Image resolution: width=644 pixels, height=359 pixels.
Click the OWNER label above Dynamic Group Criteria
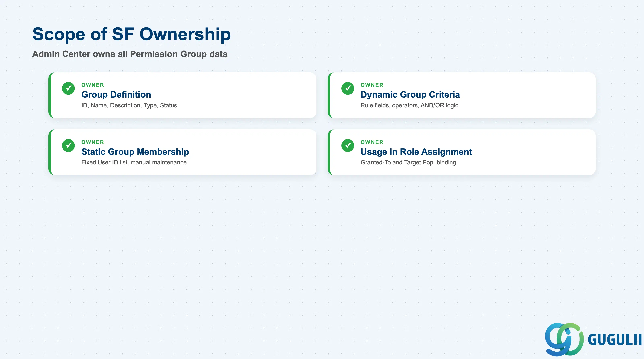[372, 85]
